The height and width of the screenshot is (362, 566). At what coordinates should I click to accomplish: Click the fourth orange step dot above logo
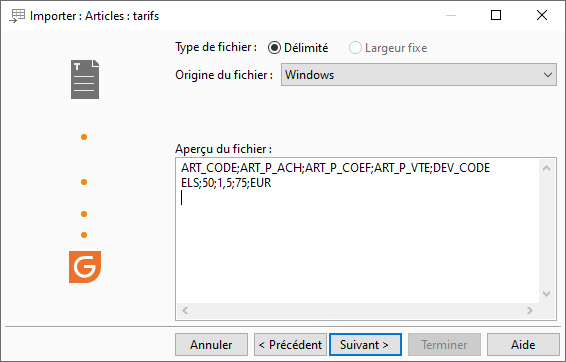84,235
